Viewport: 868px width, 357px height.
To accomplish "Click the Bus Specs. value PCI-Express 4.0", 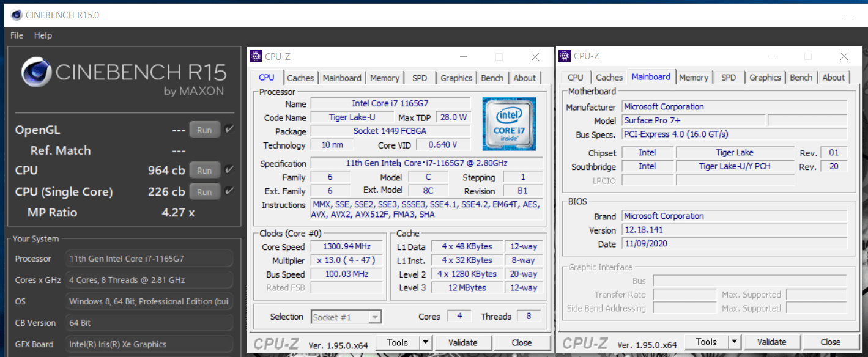I will (735, 134).
